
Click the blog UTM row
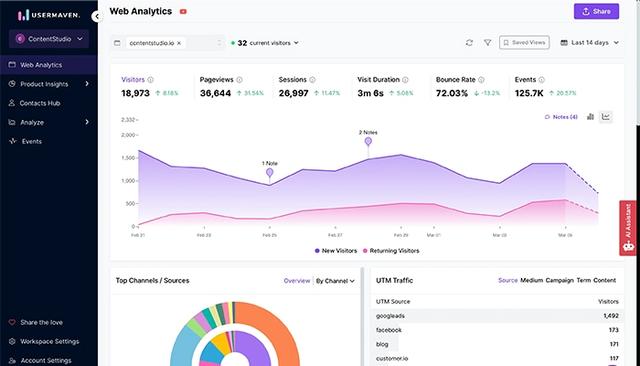point(497,344)
